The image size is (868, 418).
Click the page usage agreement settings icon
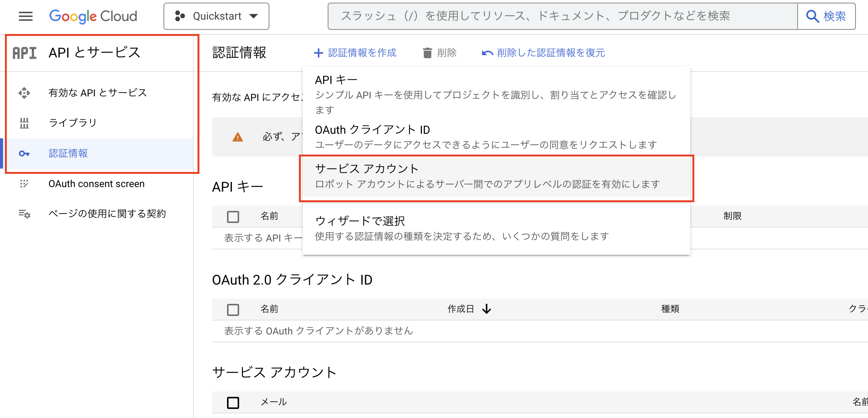point(25,214)
